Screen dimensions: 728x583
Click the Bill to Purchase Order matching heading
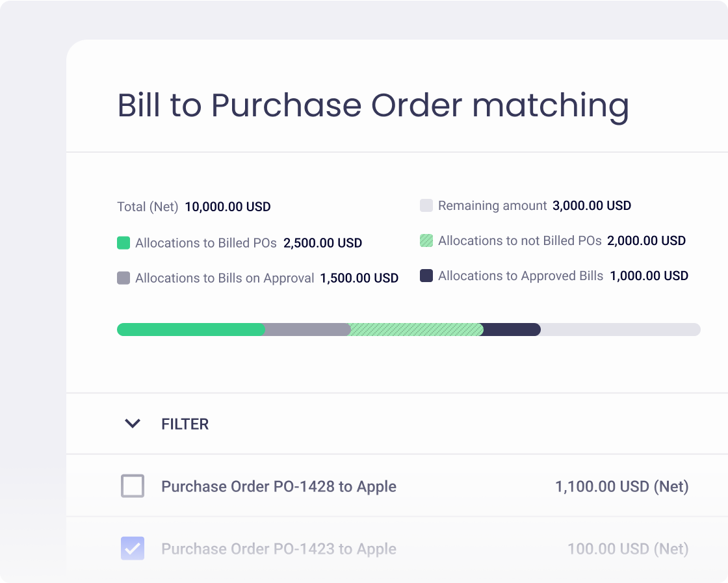372,105
